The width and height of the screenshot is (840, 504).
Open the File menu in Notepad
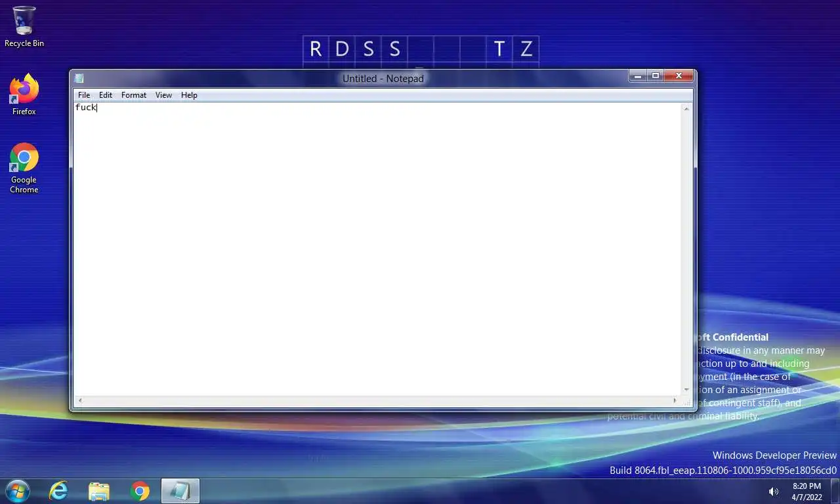[x=84, y=95]
